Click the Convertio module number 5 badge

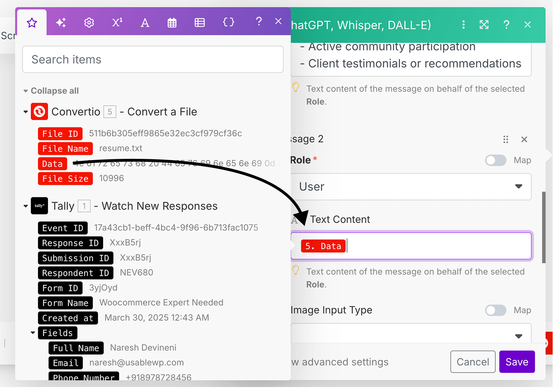point(110,112)
